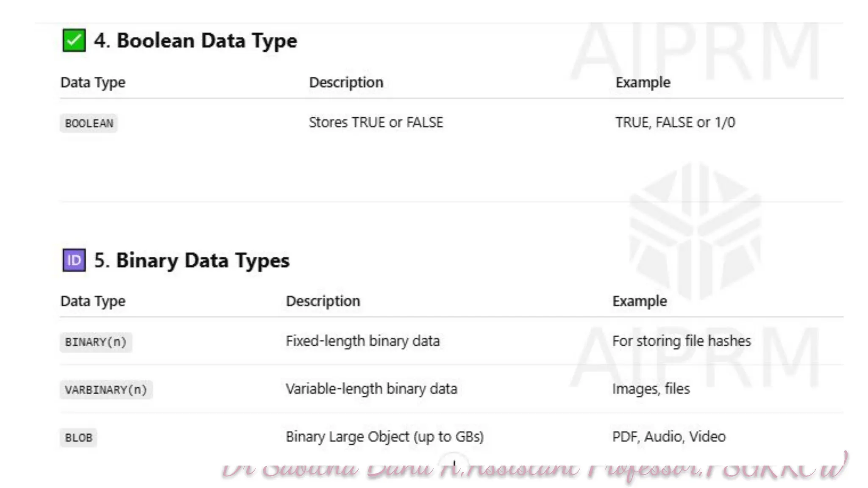Click the '5. Binary Data Types' heading
The height and width of the screenshot is (488, 868).
pyautogui.click(x=192, y=260)
